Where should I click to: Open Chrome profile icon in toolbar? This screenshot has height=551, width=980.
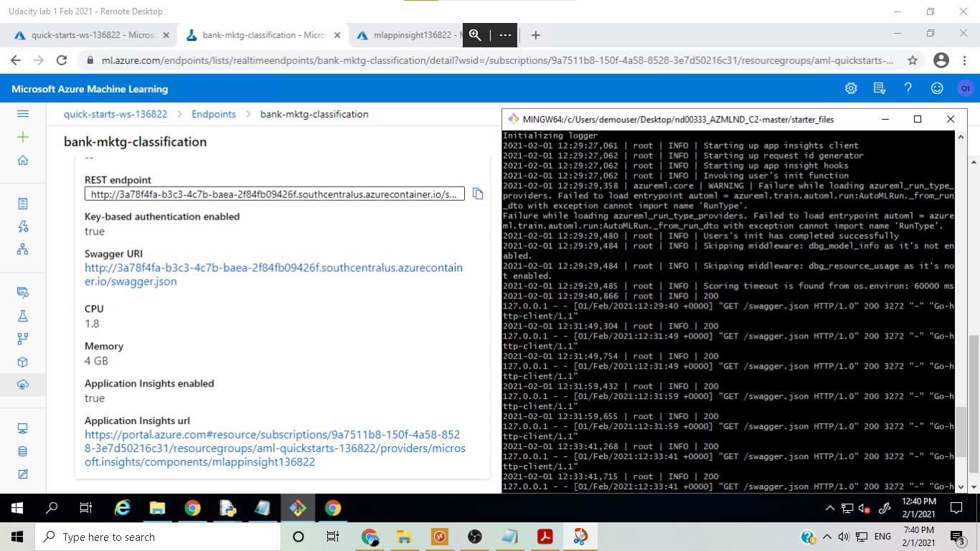click(941, 61)
